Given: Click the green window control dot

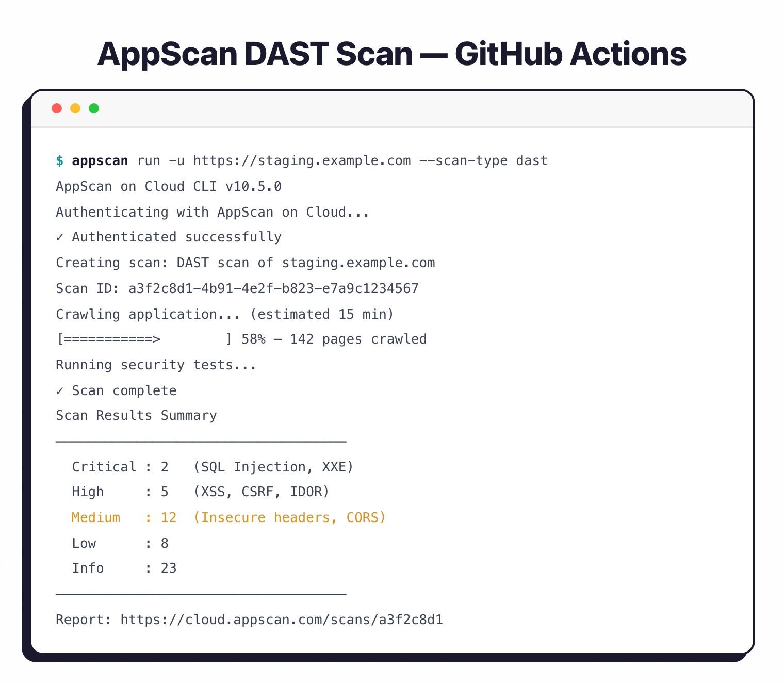Looking at the screenshot, I should (94, 108).
